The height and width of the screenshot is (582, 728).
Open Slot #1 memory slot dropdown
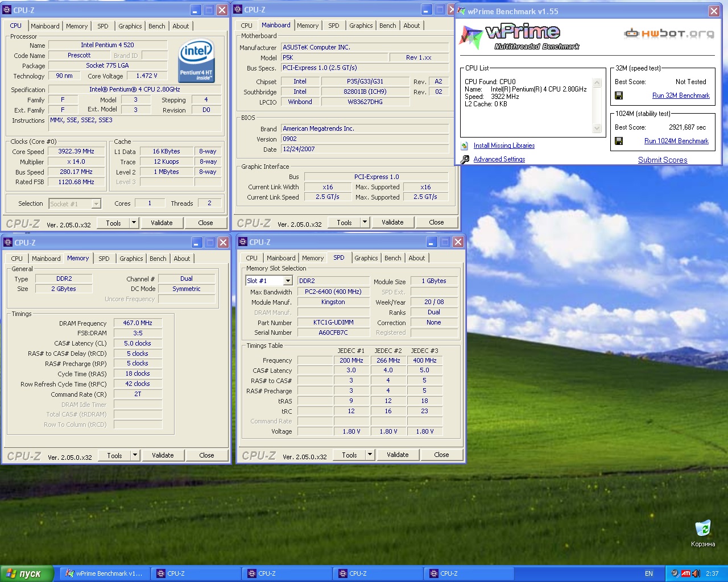(269, 281)
